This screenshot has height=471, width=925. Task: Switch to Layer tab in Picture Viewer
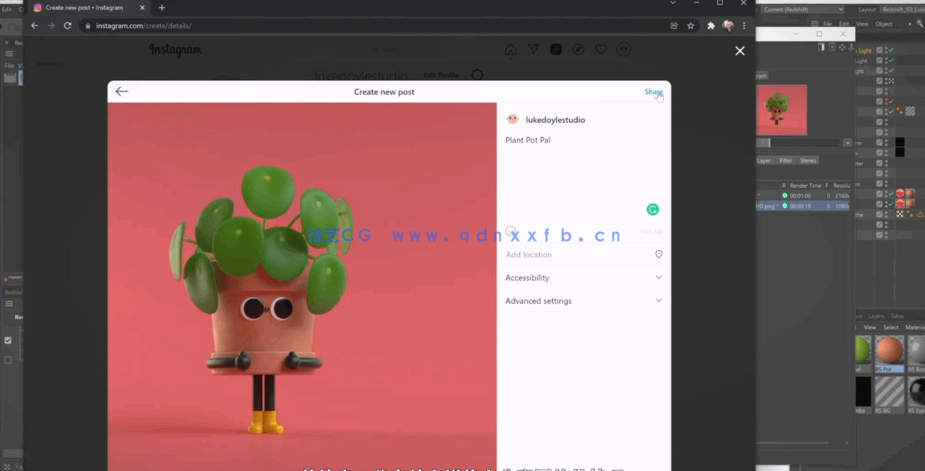763,161
